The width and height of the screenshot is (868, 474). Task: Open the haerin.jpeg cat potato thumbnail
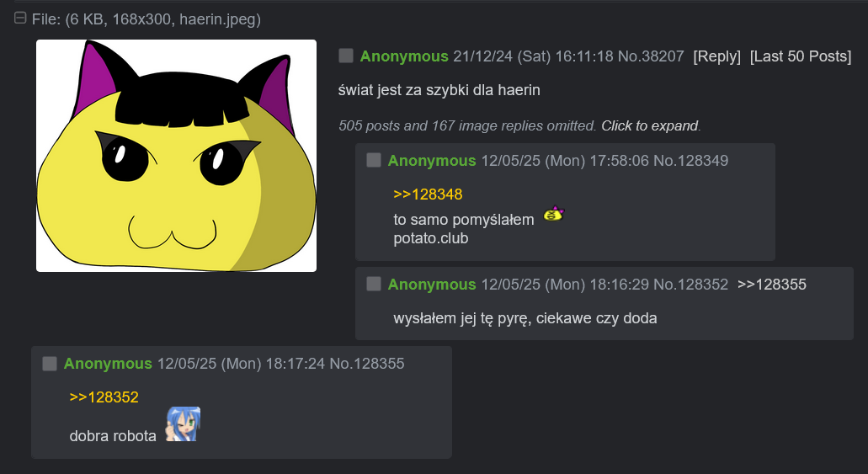[176, 156]
